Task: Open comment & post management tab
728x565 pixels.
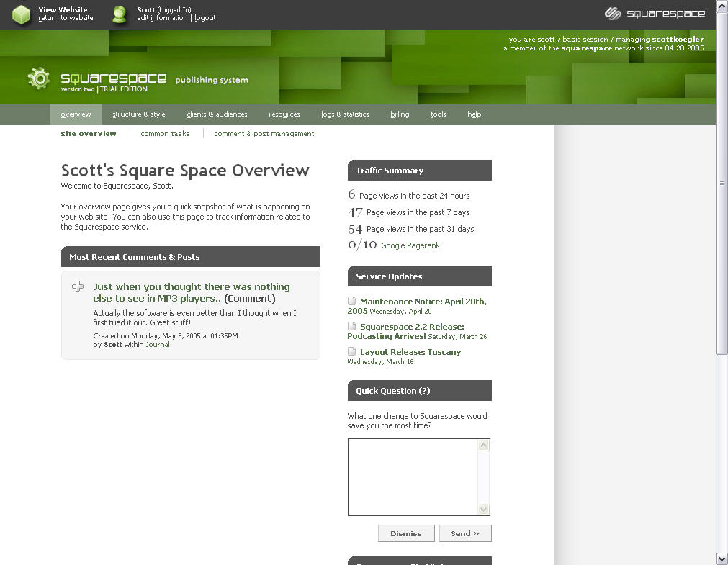Action: (264, 134)
